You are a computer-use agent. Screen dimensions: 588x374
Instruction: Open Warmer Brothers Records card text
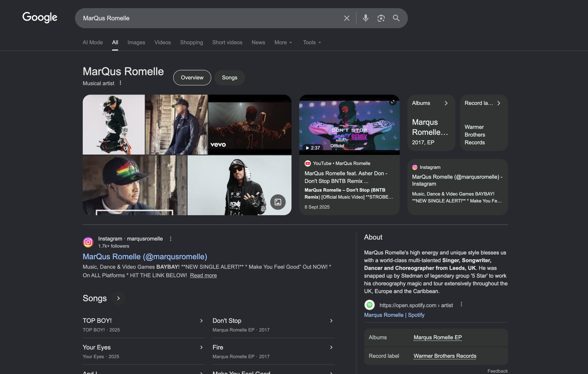(475, 135)
